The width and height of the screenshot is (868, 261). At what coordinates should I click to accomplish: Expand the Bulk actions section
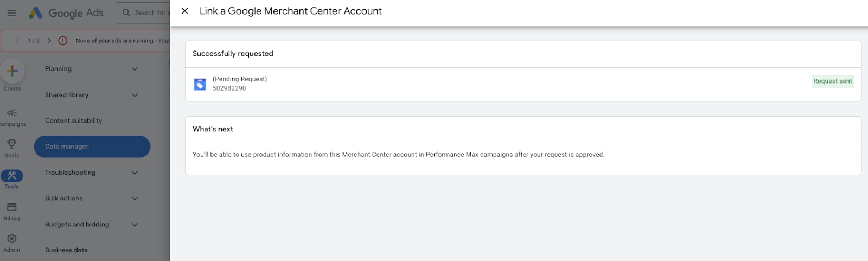[x=135, y=199]
